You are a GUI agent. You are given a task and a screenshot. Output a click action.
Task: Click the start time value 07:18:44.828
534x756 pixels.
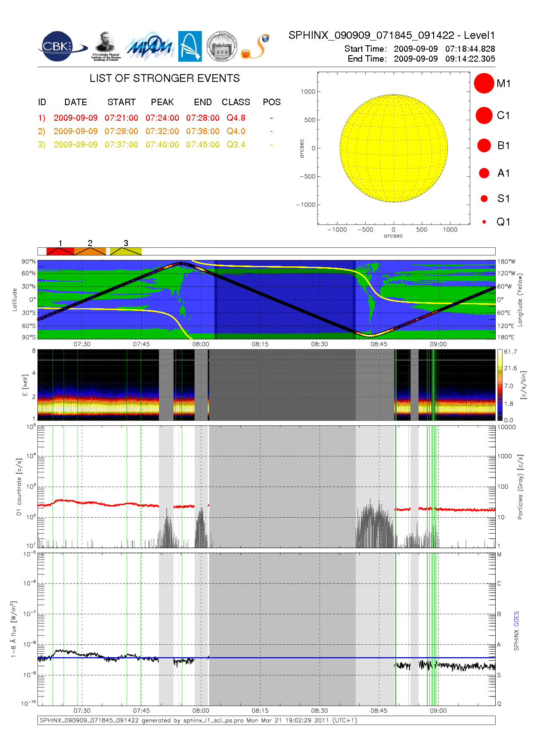(470, 49)
